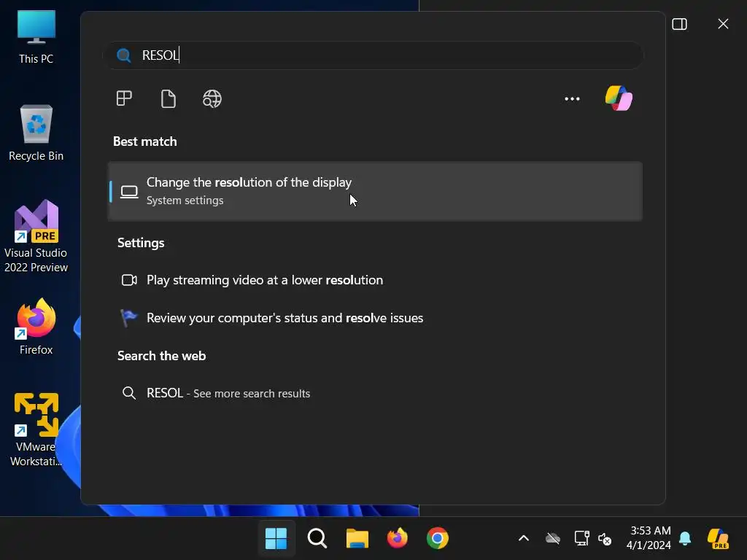Click the taskbar Search icon
Screen dimensions: 747x560
point(317,539)
